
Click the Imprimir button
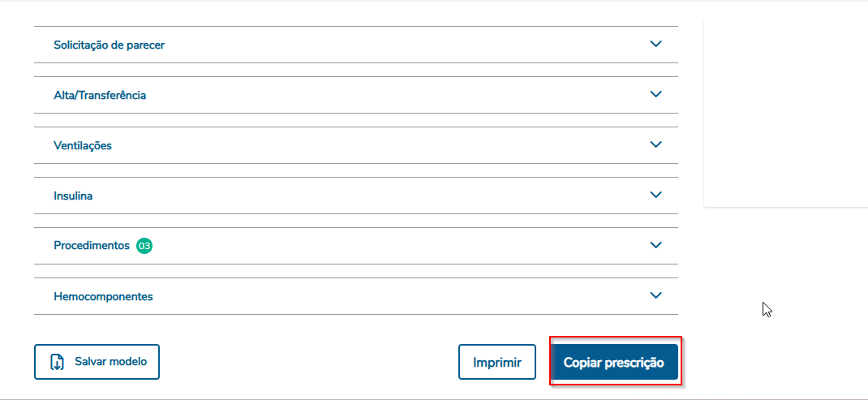(x=497, y=363)
